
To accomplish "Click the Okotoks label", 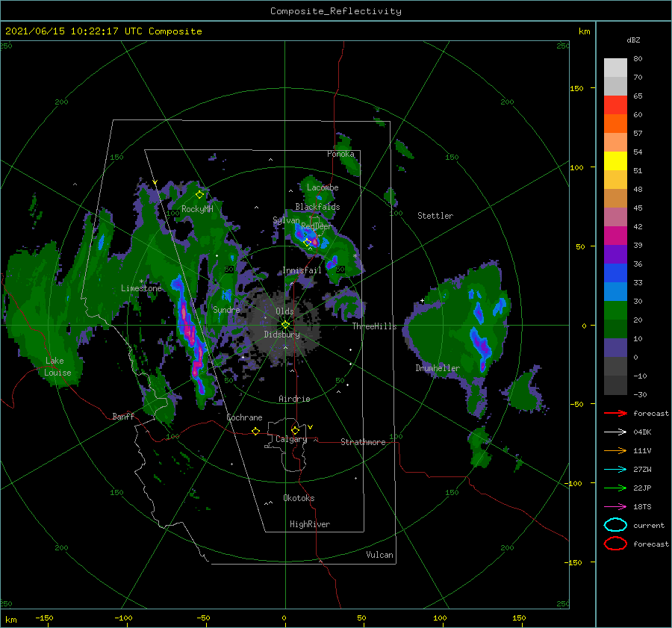I will [299, 498].
